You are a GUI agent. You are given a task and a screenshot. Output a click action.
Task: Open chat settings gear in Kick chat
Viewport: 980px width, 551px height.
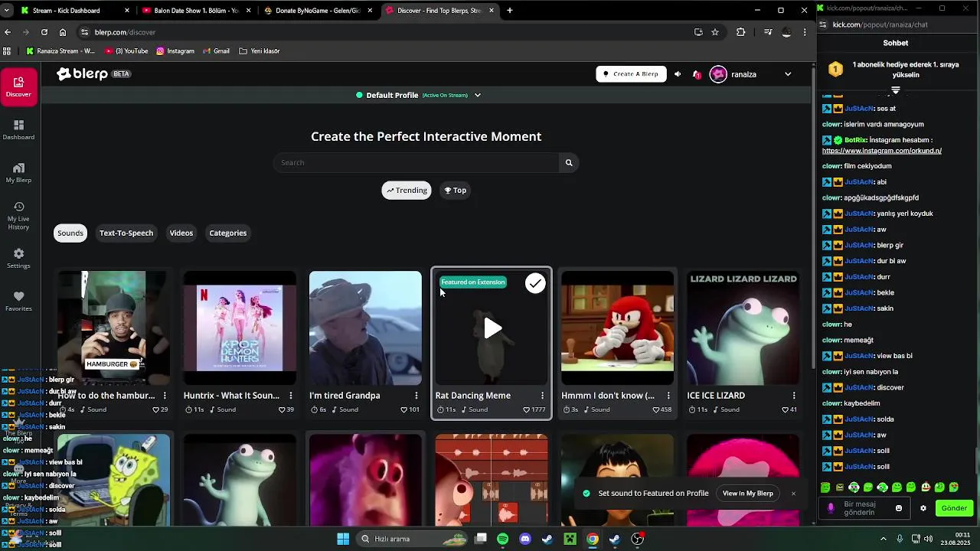point(923,508)
